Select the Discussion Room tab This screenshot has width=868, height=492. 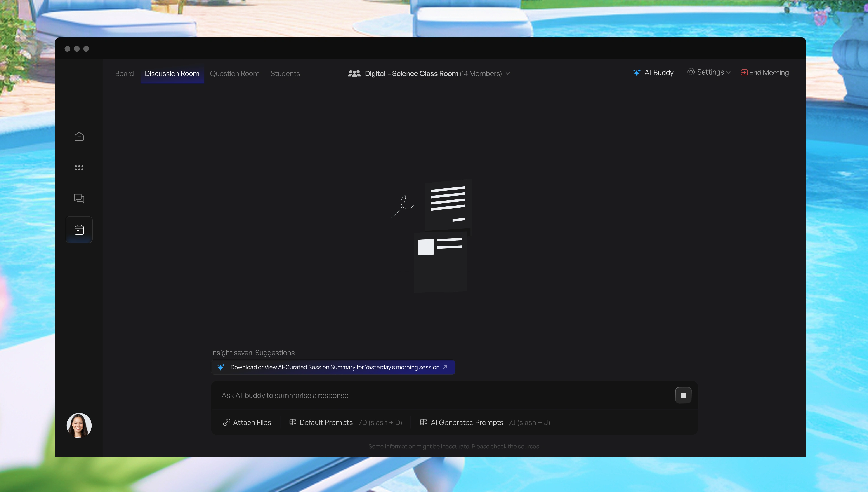pos(172,73)
